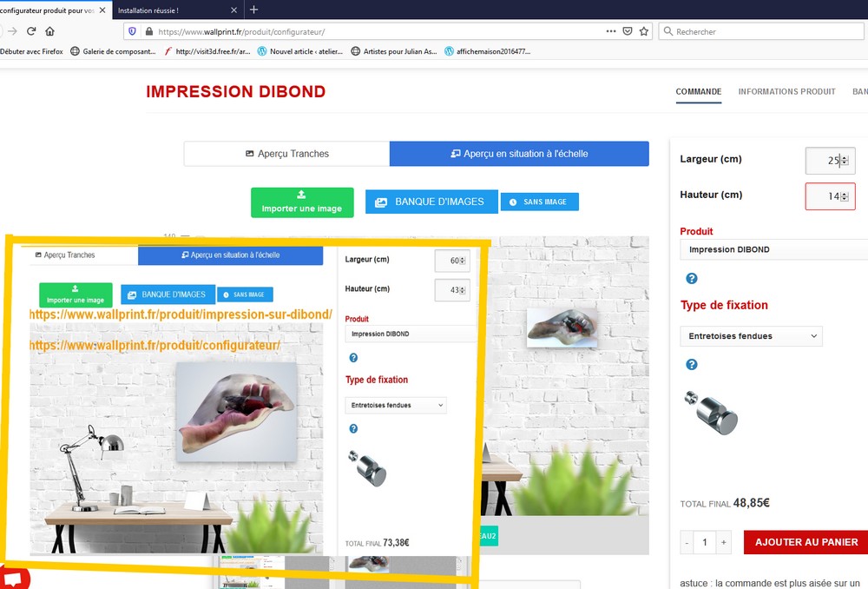Adjust the Largeur spinner arrows

(845, 161)
